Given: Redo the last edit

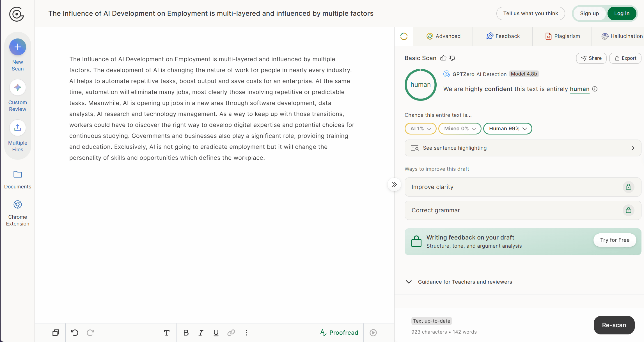Looking at the screenshot, I should [x=90, y=333].
